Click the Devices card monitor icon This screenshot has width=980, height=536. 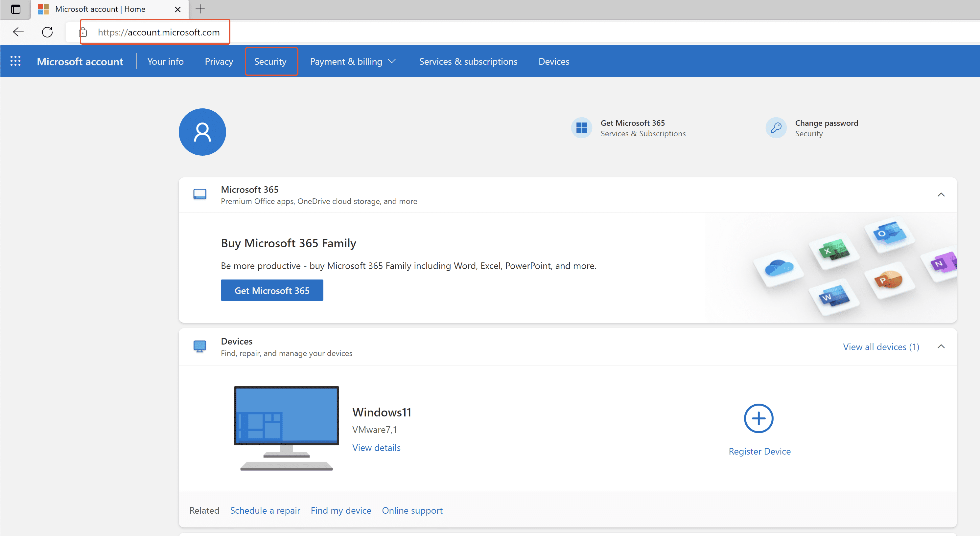click(x=200, y=346)
